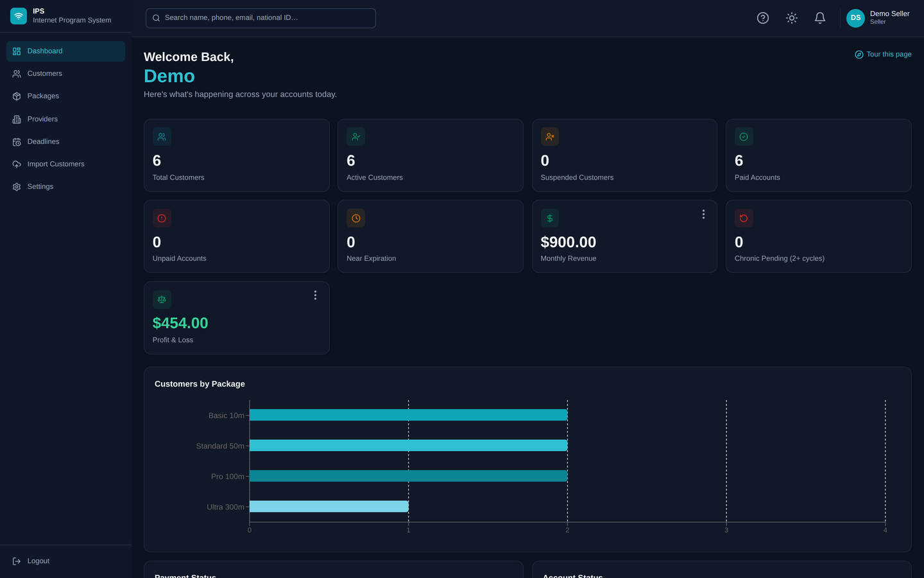Go to the Deadlines page
The image size is (924, 578).
[65, 141]
